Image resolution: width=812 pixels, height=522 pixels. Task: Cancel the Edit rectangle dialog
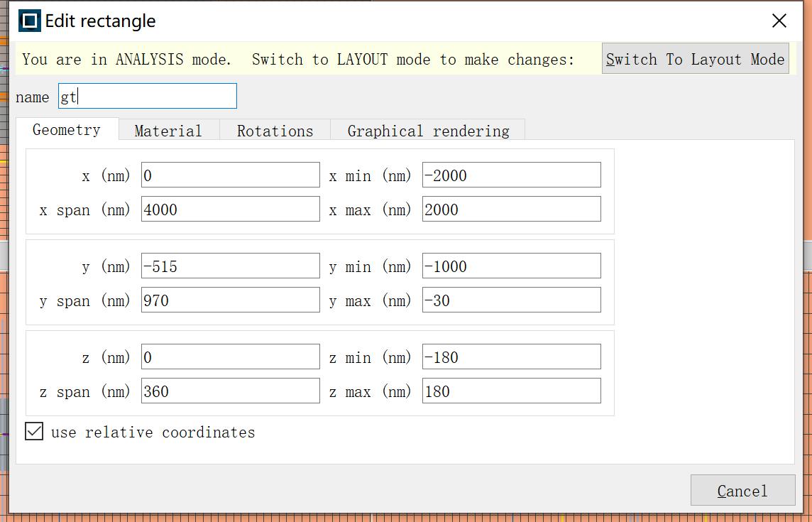[742, 490]
